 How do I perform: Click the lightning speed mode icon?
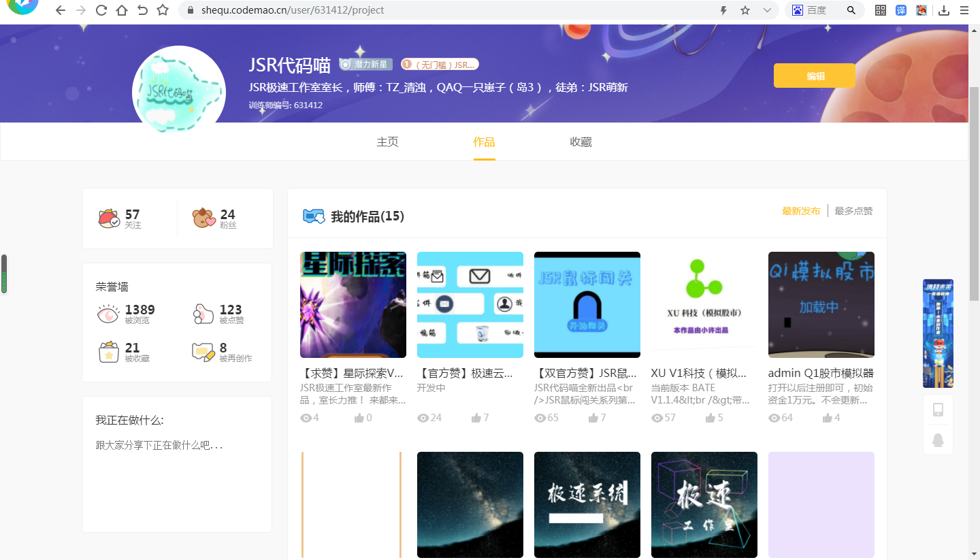click(x=723, y=10)
